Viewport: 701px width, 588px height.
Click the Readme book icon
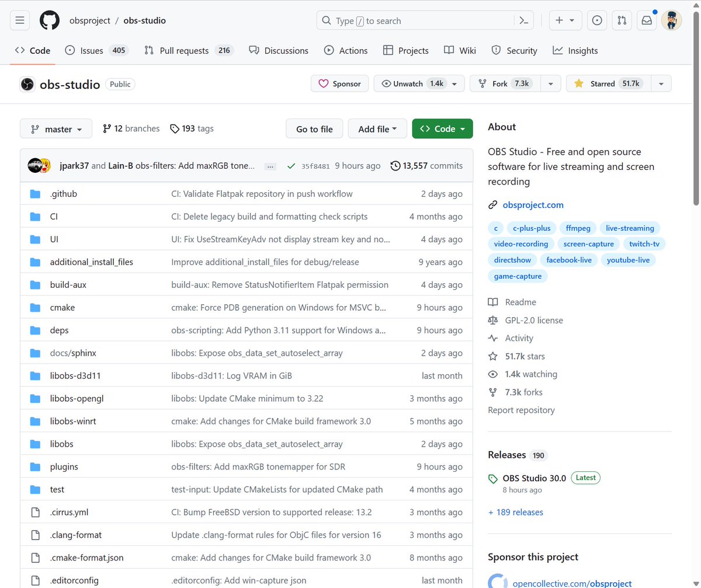(493, 302)
